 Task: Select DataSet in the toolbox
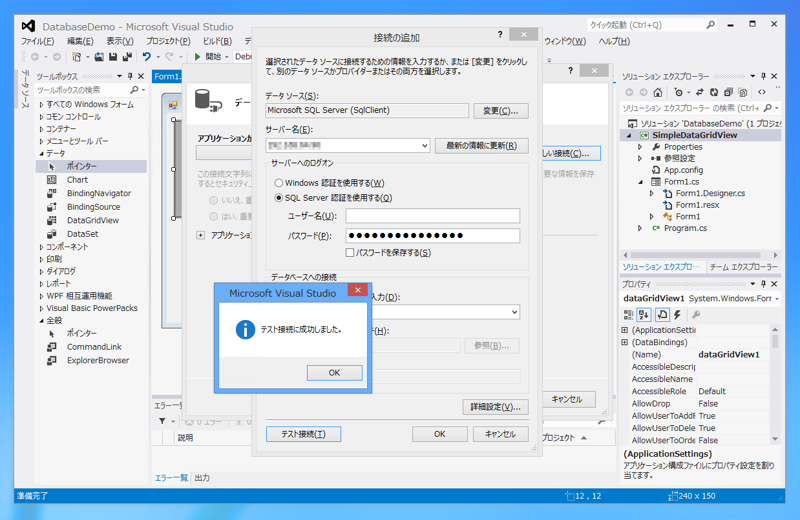[x=82, y=234]
